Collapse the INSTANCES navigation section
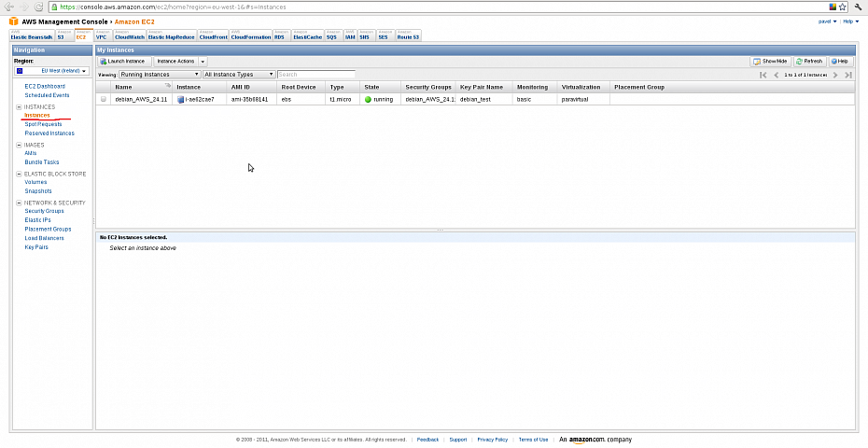The width and height of the screenshot is (868, 448). [19, 107]
